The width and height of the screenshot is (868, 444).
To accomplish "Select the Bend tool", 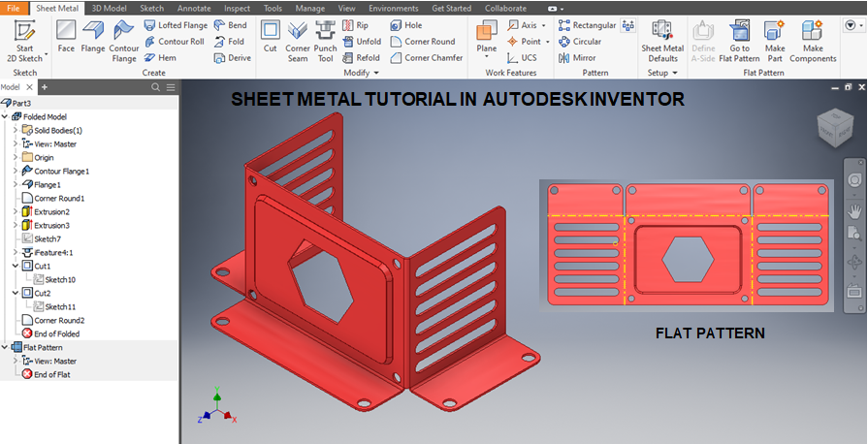I will click(230, 25).
